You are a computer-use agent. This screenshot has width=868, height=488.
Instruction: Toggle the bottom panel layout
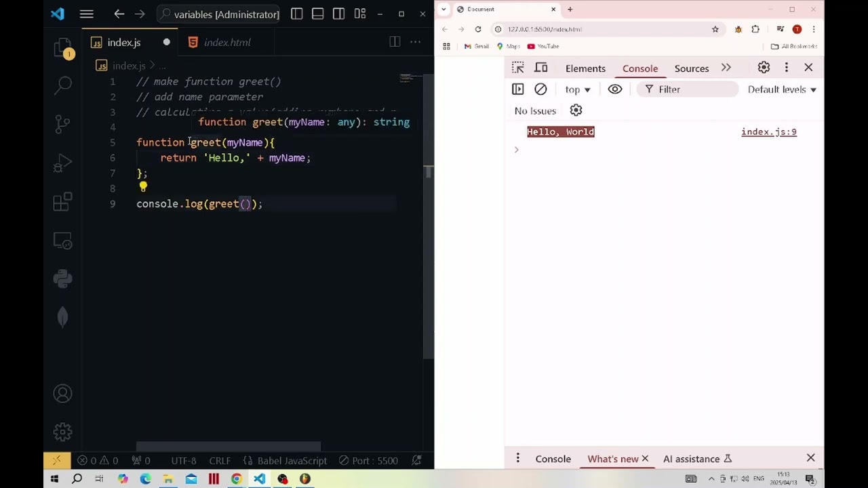tap(317, 14)
